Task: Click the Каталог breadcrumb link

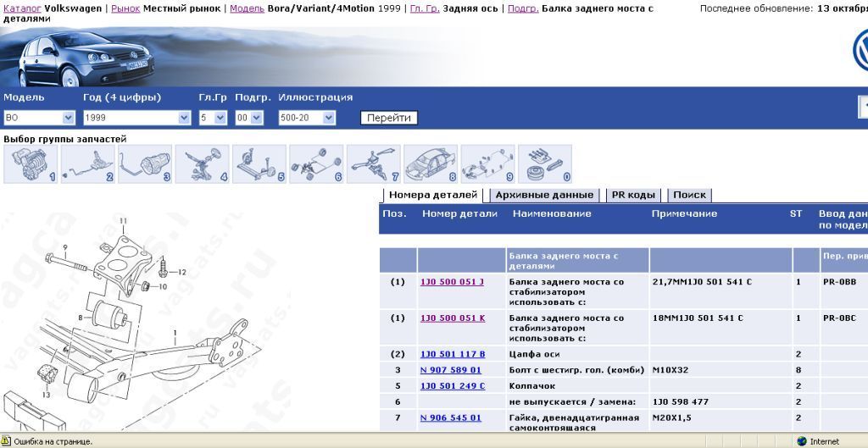Action: [x=22, y=8]
